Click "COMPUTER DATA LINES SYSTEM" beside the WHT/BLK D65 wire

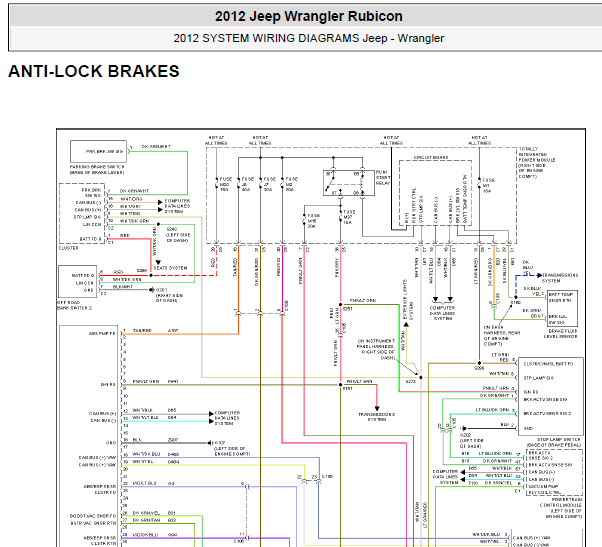pyautogui.click(x=227, y=418)
